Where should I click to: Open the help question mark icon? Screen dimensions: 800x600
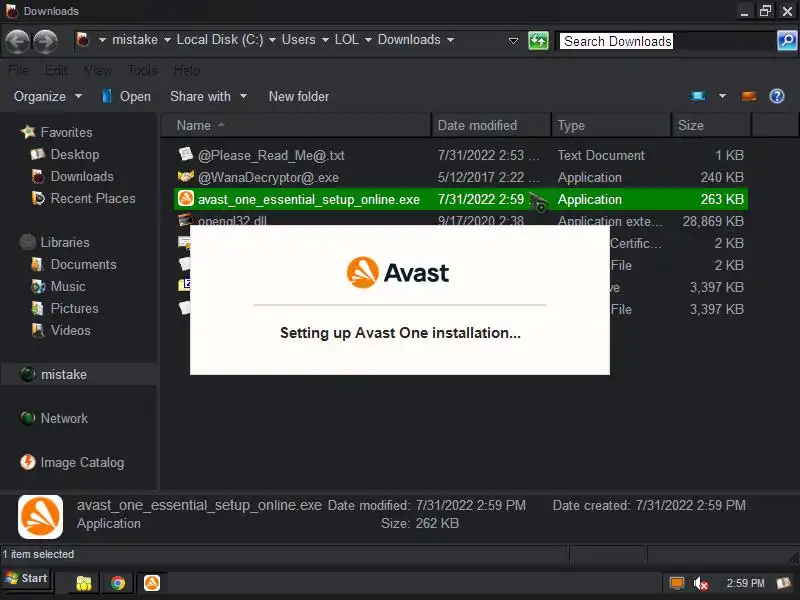tap(777, 96)
